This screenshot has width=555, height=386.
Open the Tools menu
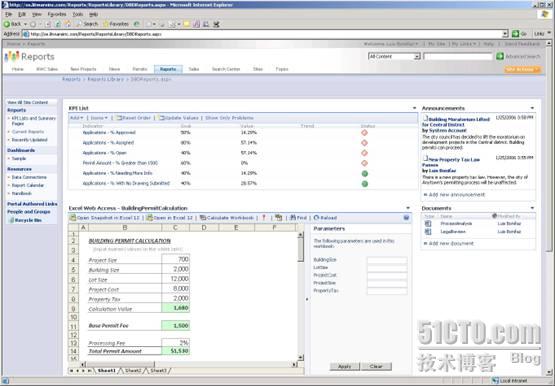coord(78,14)
